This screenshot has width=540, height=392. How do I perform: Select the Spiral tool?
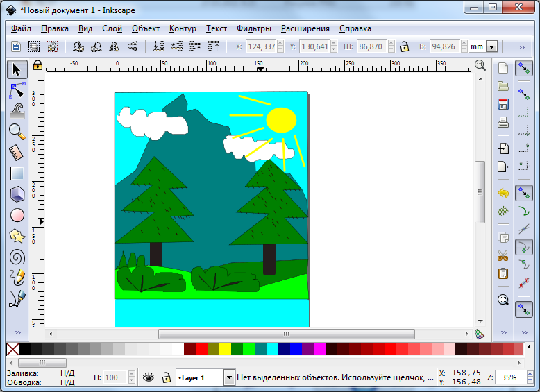coord(17,257)
